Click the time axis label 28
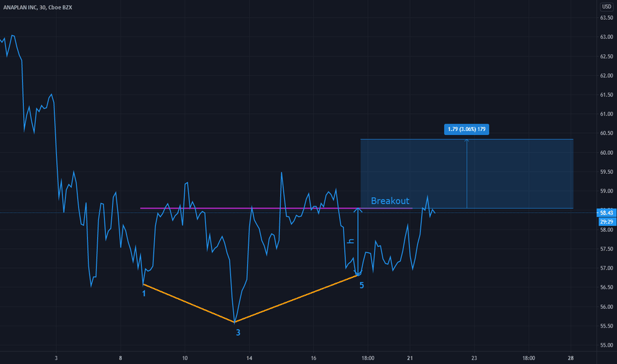 (571, 358)
